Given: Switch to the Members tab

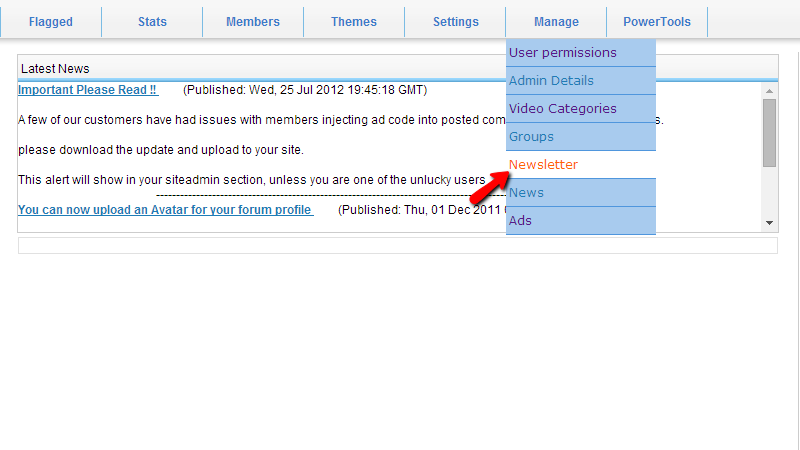Looking at the screenshot, I should [x=253, y=22].
